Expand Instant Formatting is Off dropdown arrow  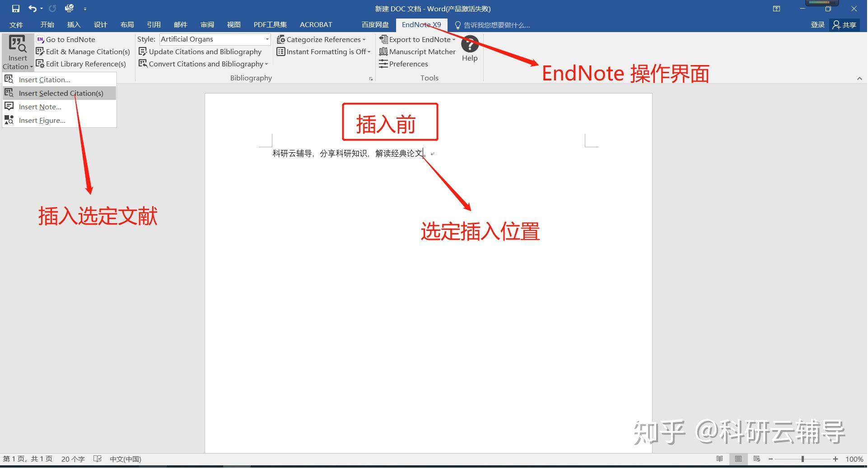click(x=369, y=52)
